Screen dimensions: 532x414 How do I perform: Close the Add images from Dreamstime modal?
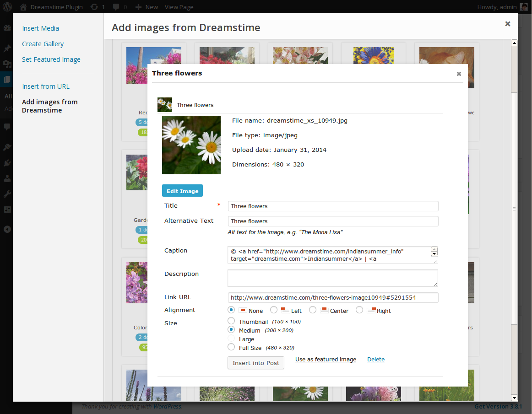tap(507, 24)
